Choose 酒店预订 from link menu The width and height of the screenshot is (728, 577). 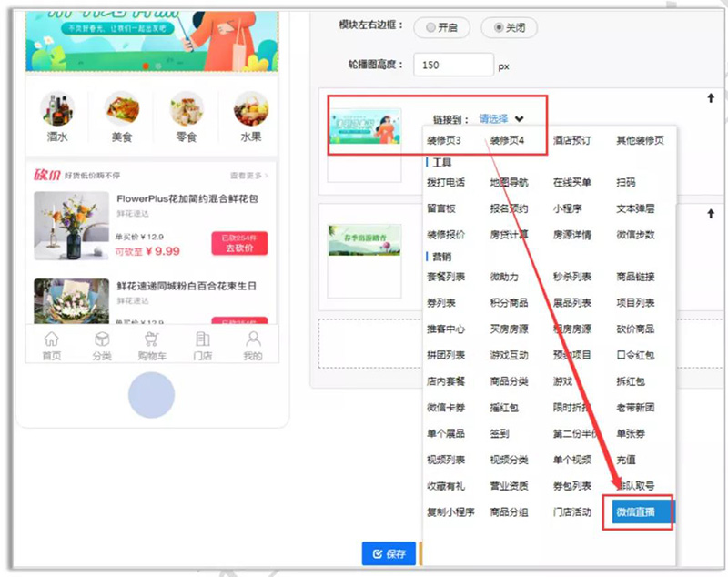[x=572, y=140]
